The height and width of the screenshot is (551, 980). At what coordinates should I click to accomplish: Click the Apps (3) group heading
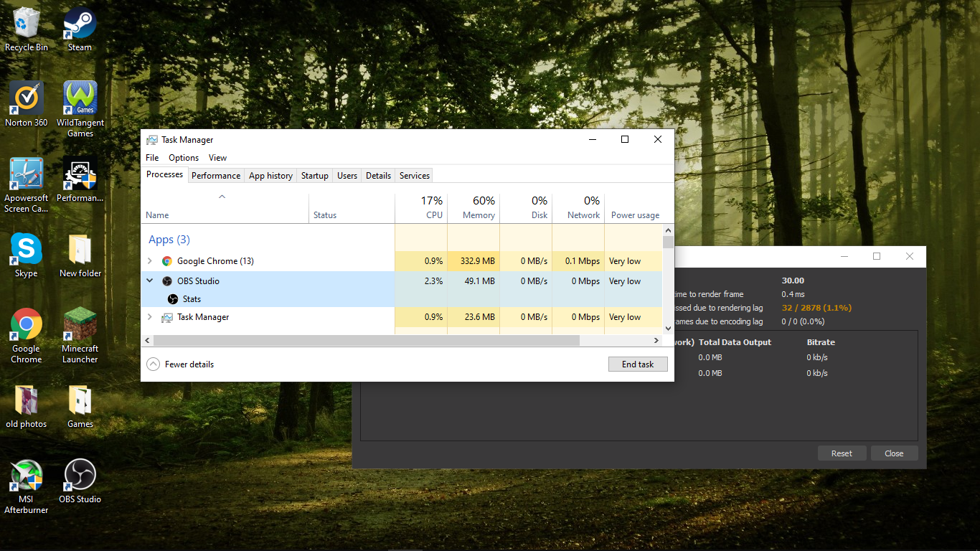(169, 240)
